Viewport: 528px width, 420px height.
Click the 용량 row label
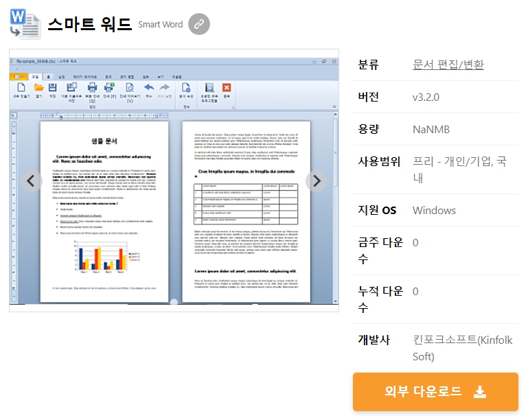point(369,129)
